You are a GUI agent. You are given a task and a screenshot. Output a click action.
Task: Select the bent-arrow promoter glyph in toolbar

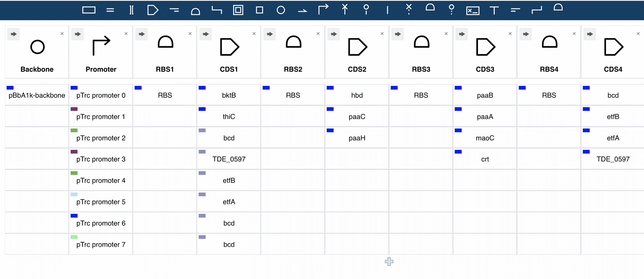pos(323,10)
